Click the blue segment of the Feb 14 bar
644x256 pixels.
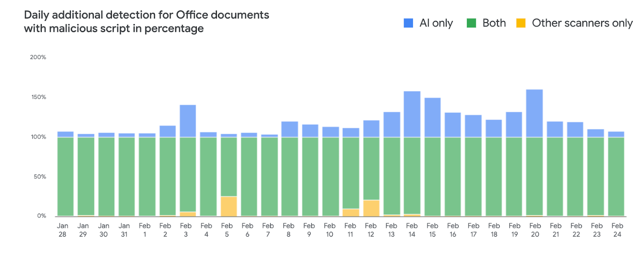pyautogui.click(x=412, y=115)
